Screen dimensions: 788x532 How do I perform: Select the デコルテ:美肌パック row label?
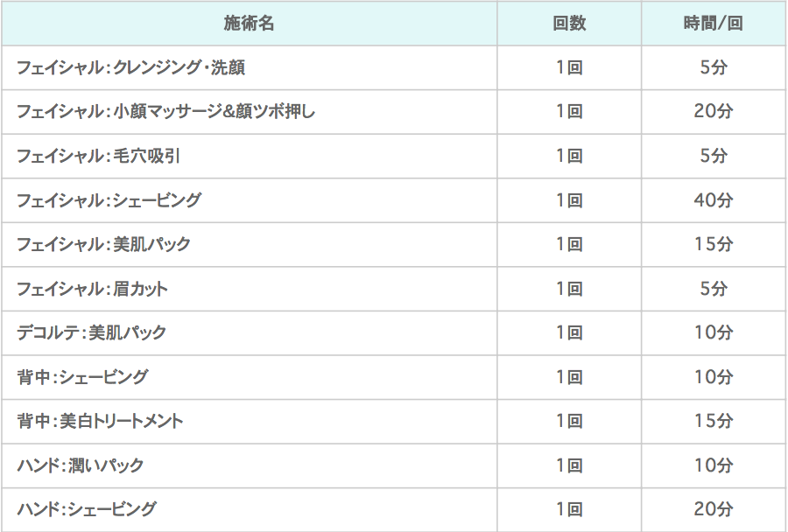[91, 332]
